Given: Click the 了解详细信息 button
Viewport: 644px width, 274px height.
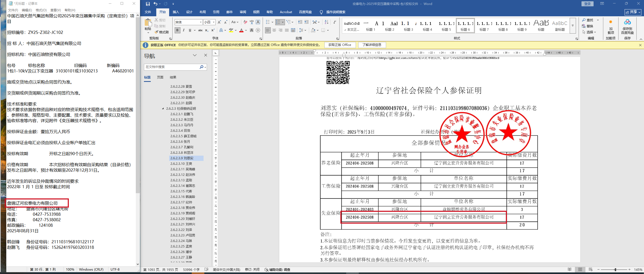Looking at the screenshot, I should pyautogui.click(x=372, y=45).
